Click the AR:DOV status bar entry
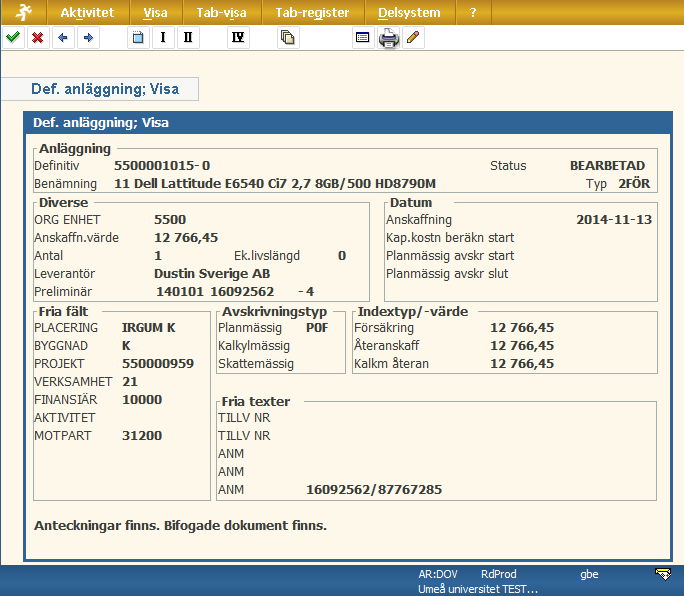 point(438,574)
